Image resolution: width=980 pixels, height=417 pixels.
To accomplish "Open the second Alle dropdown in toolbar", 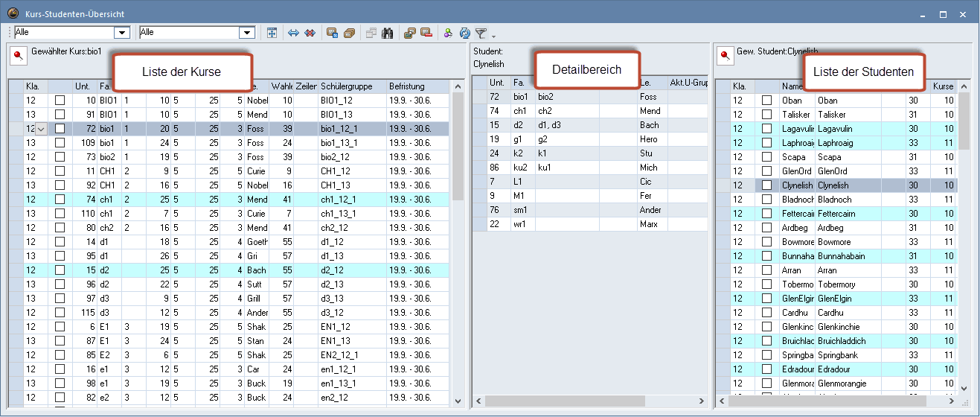I will tap(247, 33).
